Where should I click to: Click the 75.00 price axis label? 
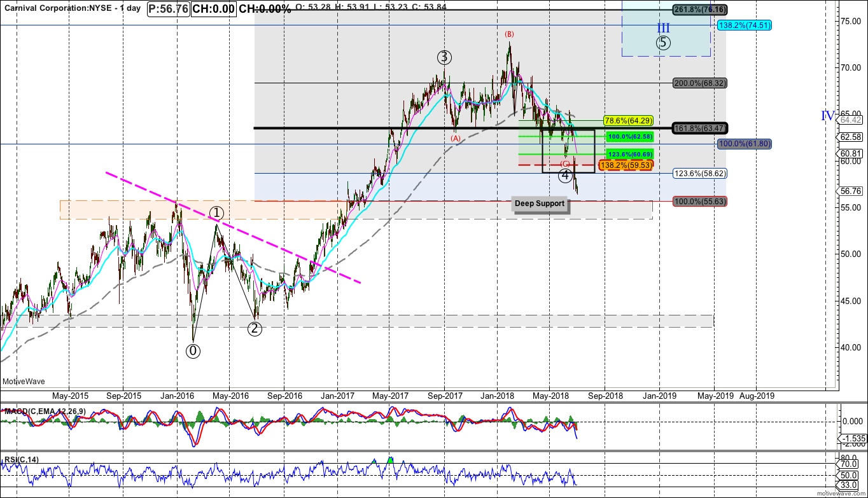point(851,21)
